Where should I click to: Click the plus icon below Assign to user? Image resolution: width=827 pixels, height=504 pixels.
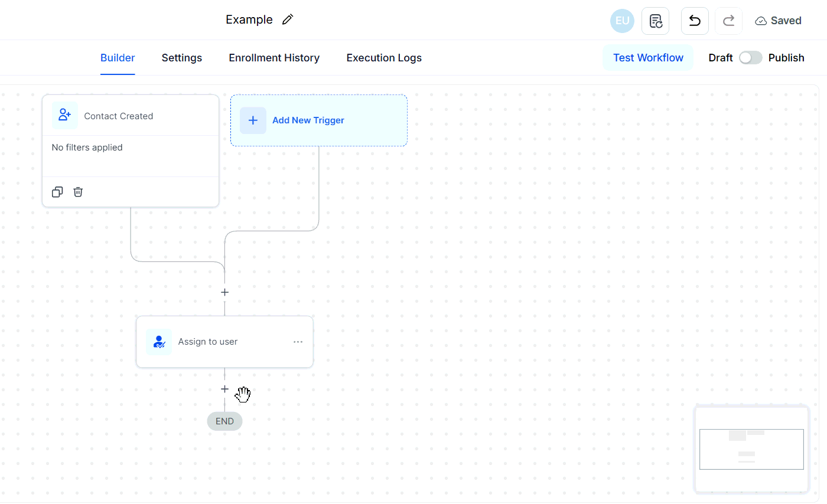coord(224,389)
